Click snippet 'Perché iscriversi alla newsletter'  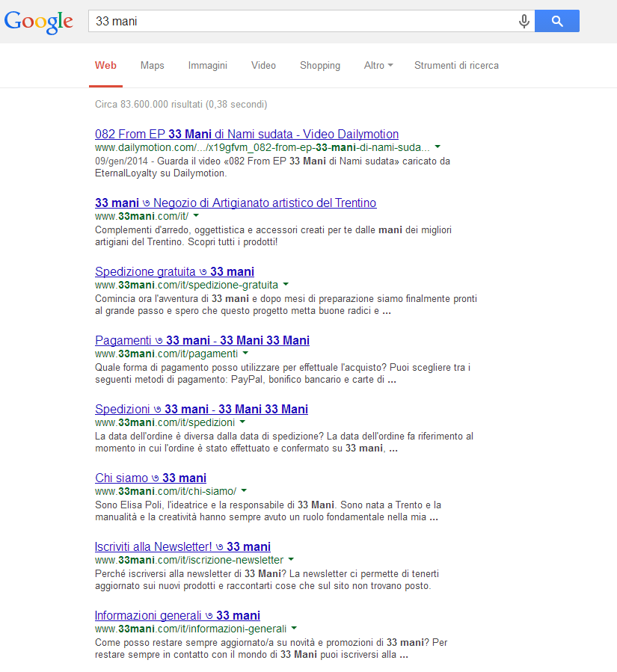[267, 579]
